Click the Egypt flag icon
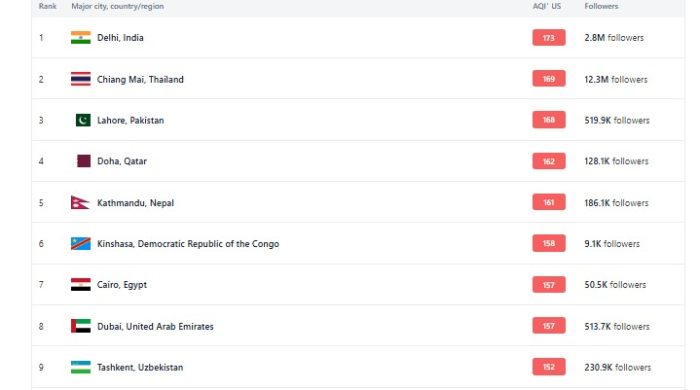The image size is (700, 390). pyautogui.click(x=80, y=285)
